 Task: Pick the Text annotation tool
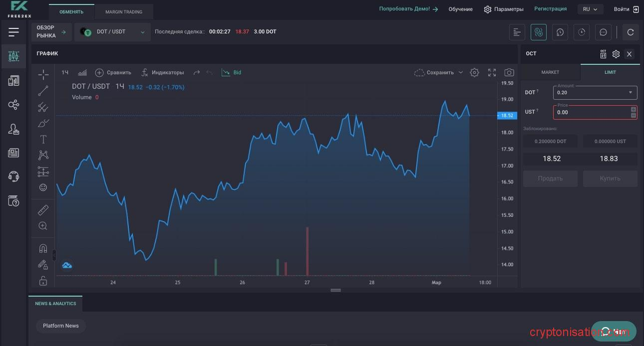coord(43,139)
